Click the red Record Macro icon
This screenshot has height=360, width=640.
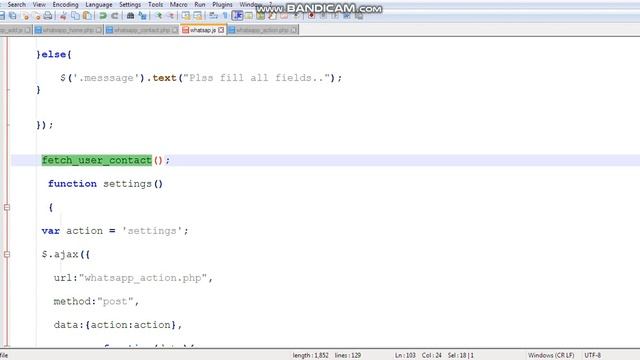click(x=311, y=16)
